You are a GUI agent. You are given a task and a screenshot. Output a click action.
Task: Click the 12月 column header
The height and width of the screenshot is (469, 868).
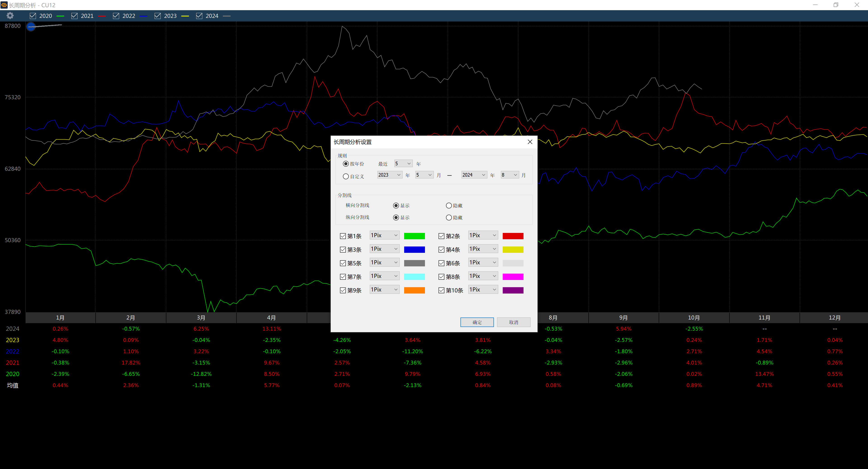834,318
